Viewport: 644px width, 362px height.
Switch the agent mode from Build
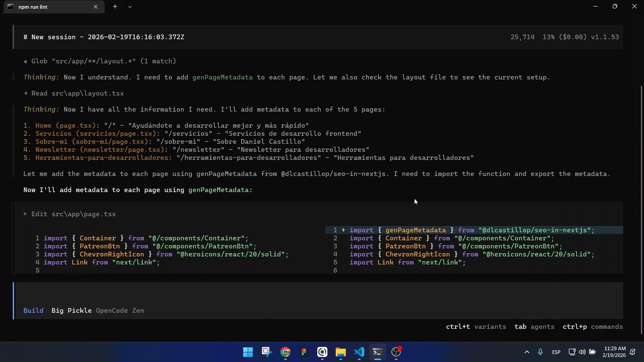coord(33,310)
